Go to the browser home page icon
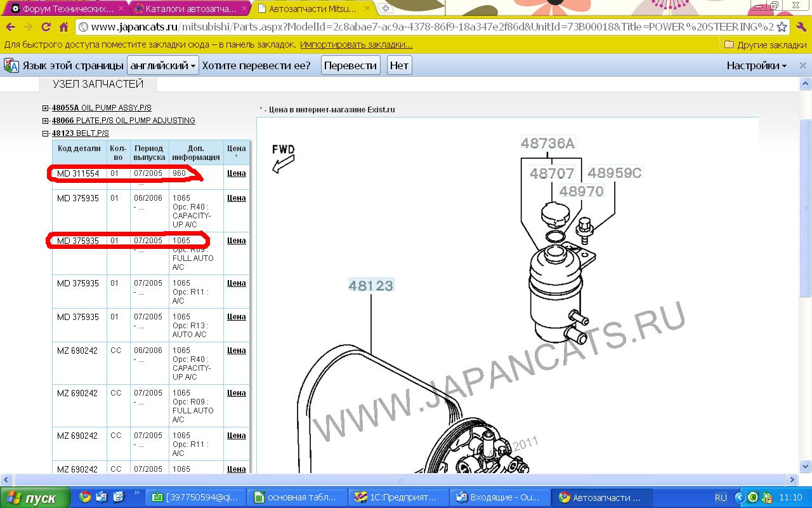The image size is (812, 508). [63, 27]
